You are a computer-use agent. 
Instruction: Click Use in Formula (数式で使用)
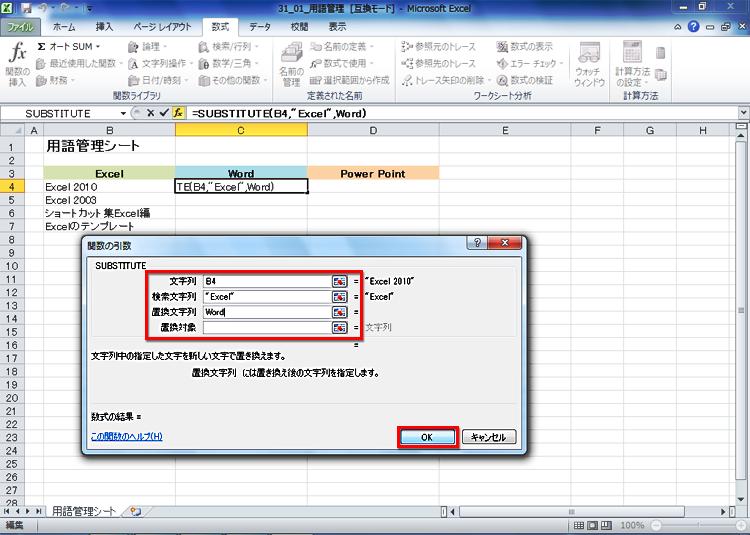pyautogui.click(x=342, y=63)
